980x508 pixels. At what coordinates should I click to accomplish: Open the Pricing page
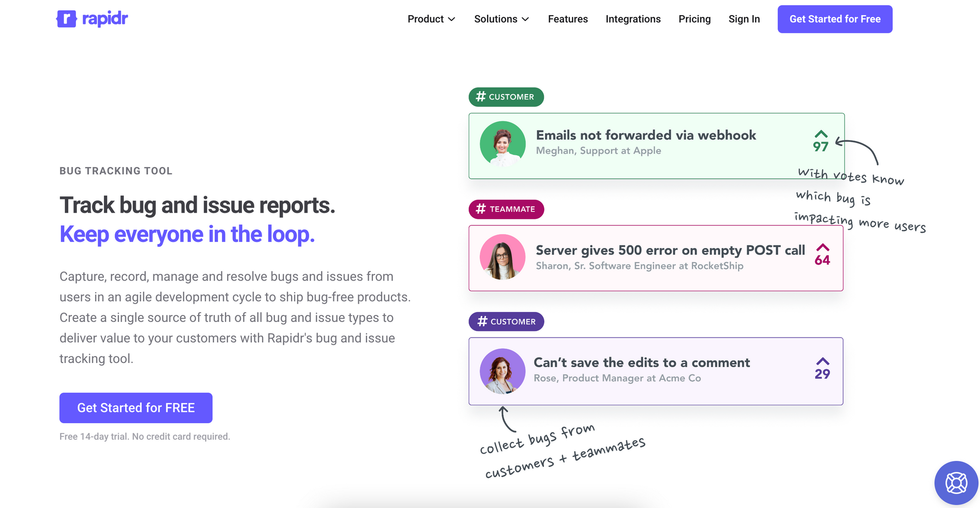point(694,19)
